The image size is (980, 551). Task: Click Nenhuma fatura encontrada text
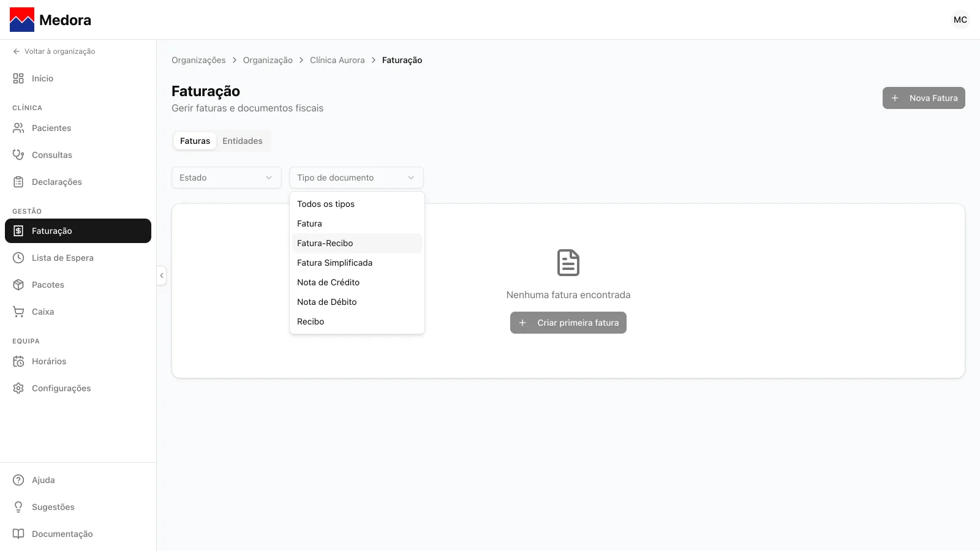point(568,295)
